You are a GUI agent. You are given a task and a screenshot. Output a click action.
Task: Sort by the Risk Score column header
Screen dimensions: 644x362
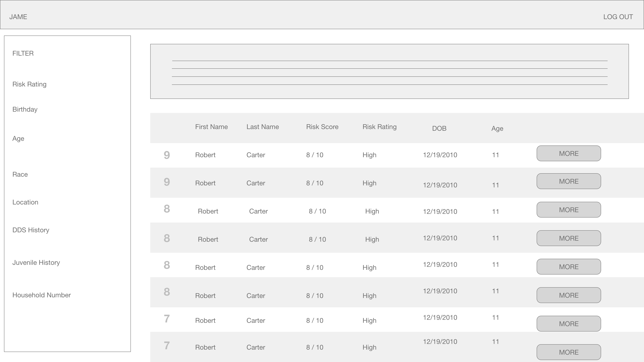pyautogui.click(x=322, y=127)
